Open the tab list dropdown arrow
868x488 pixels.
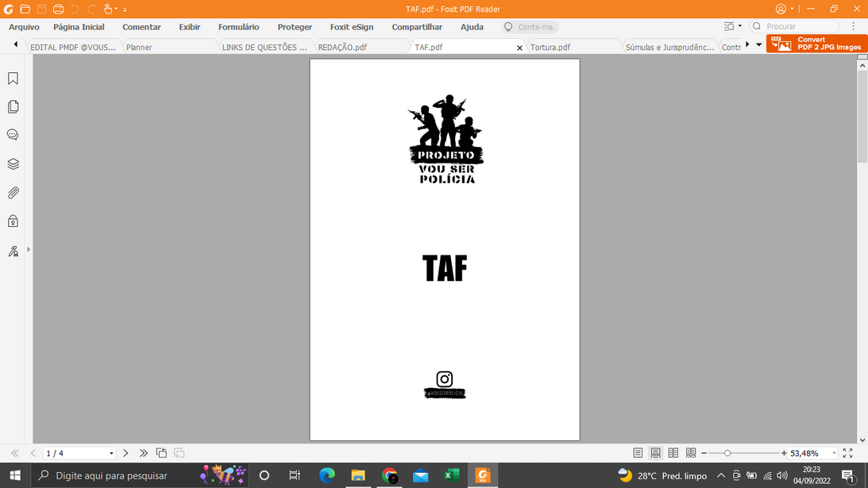[759, 44]
